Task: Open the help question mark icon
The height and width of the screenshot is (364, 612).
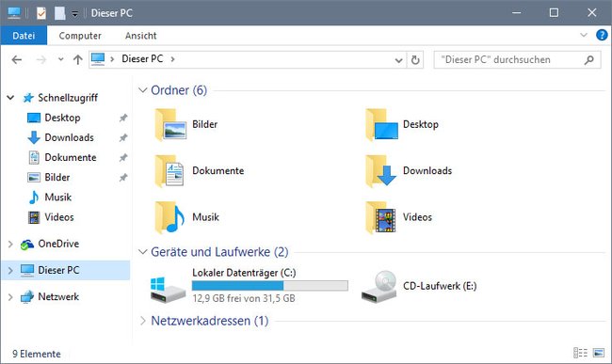Action: point(602,35)
